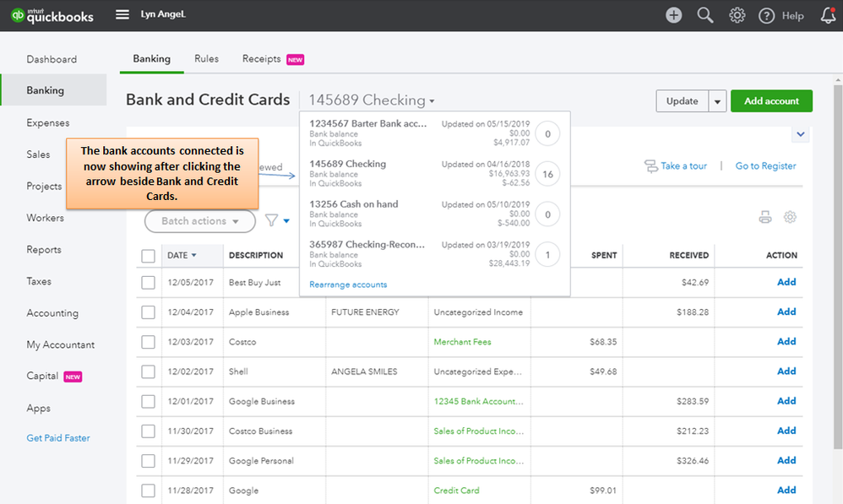
Task: Click the Merchant Fees category cell
Action: point(462,342)
